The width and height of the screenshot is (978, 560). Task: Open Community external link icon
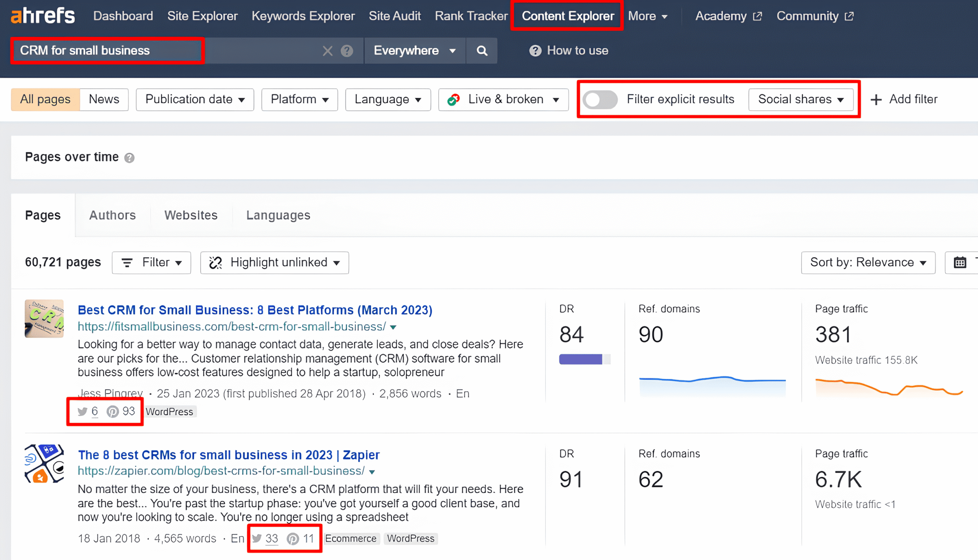point(849,16)
